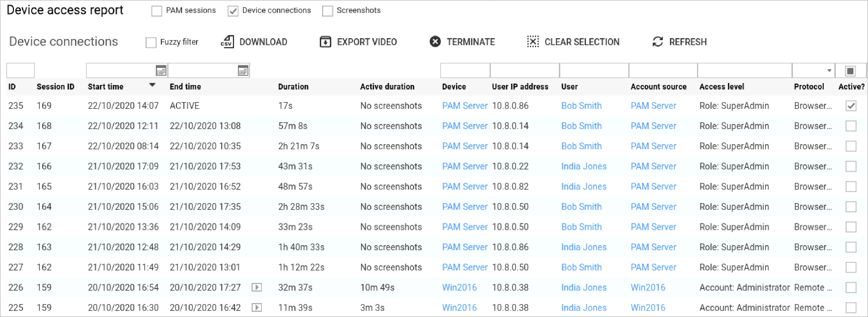
Task: Sort by the Device column header
Action: [x=454, y=87]
